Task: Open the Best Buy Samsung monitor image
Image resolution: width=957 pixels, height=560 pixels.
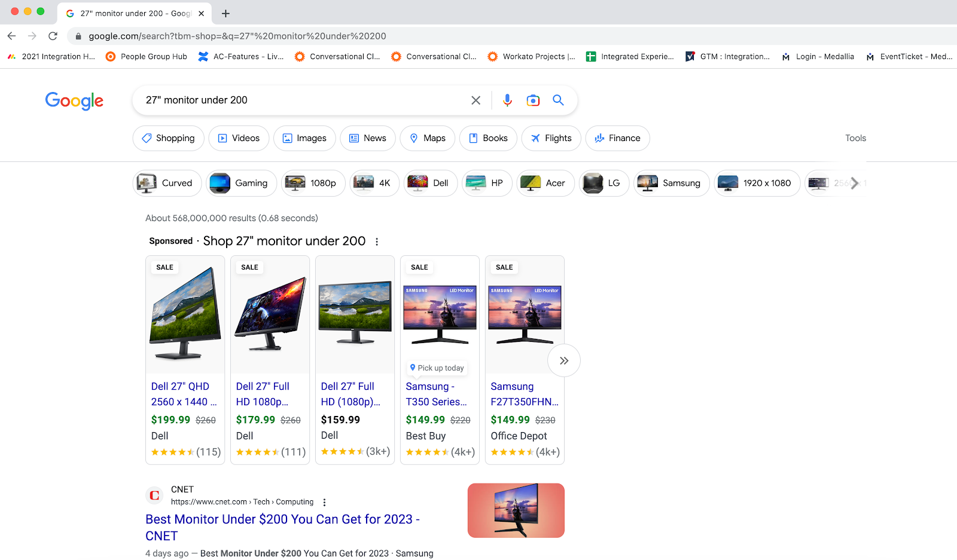Action: [x=440, y=314]
